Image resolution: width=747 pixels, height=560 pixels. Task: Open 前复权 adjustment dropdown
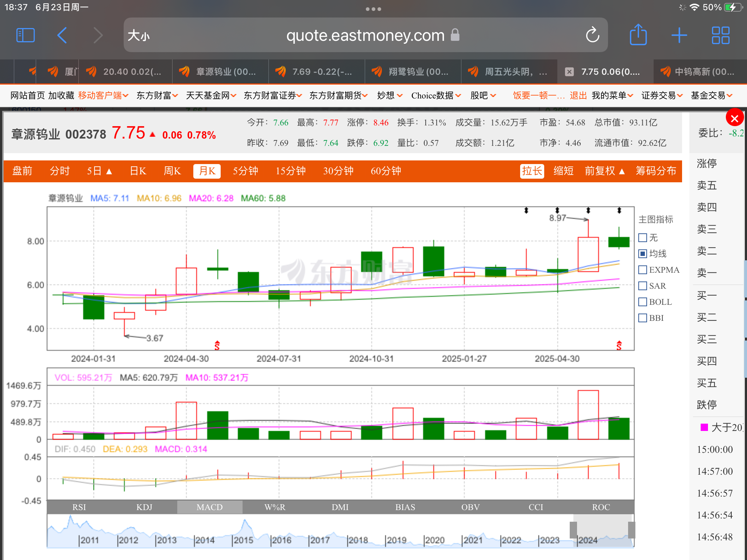605,171
